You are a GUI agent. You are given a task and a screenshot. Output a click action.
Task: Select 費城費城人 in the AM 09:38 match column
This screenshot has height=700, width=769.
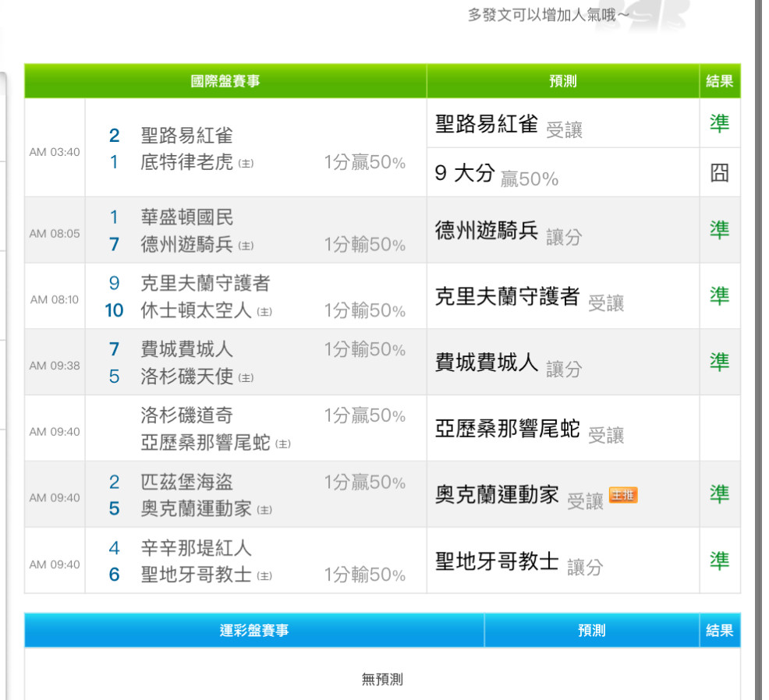187,349
